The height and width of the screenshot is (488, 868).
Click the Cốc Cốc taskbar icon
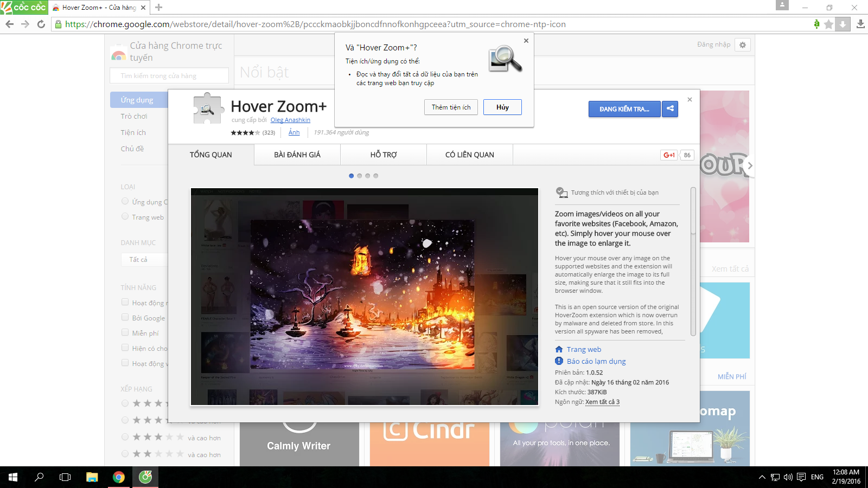coord(145,477)
